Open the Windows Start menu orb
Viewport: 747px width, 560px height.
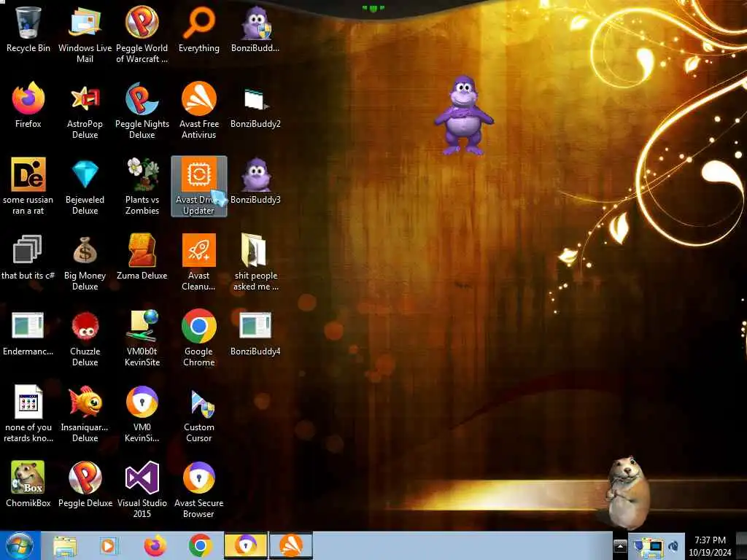20,545
